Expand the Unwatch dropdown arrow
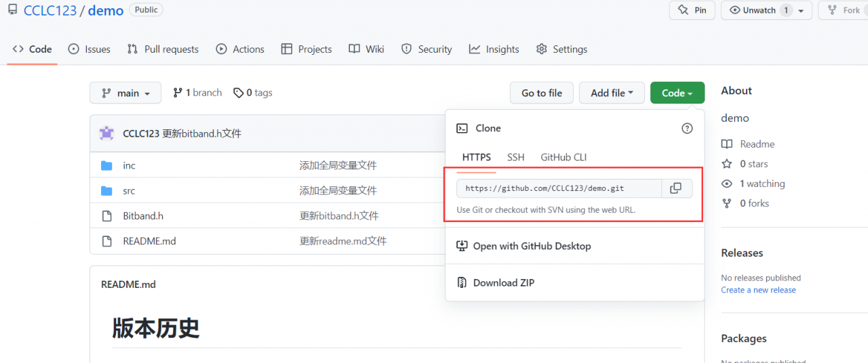The height and width of the screenshot is (363, 868). (801, 11)
